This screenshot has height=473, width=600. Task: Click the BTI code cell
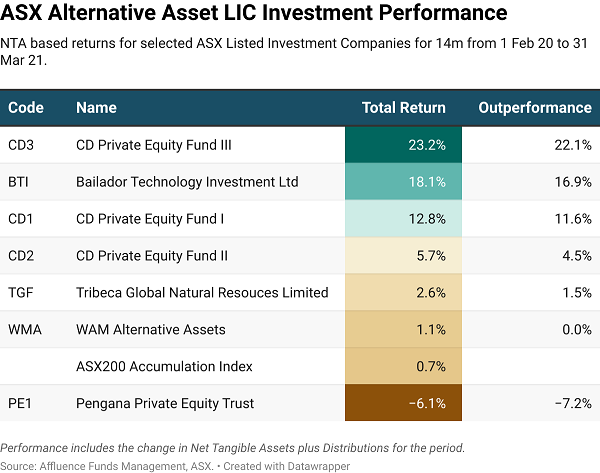click(18, 182)
